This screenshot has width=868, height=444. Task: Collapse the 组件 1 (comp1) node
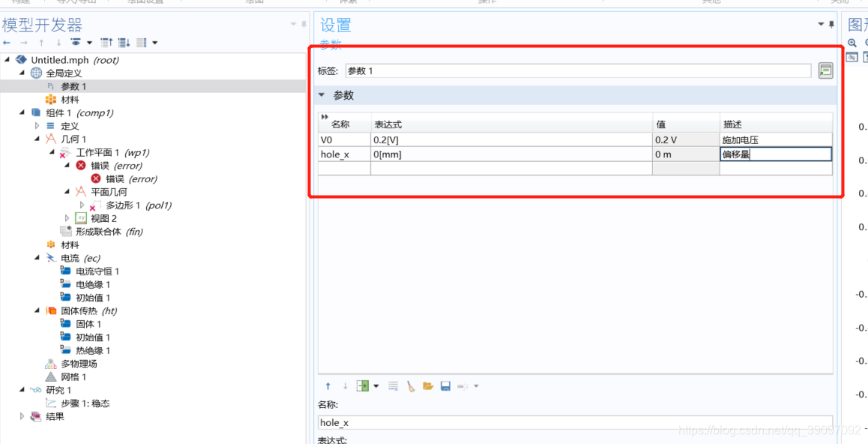click(x=22, y=112)
